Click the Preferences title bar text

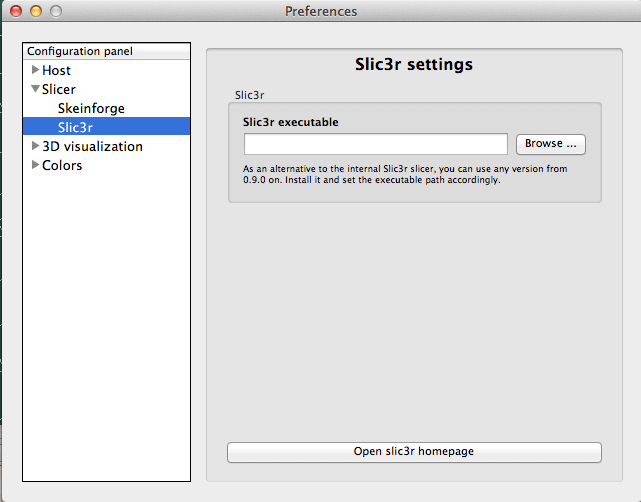point(321,11)
